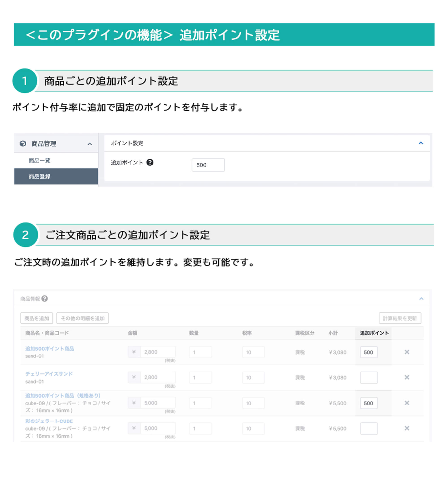The image size is (448, 488).
Task: Open 商品一覧 in the sidebar
Action: (39, 161)
